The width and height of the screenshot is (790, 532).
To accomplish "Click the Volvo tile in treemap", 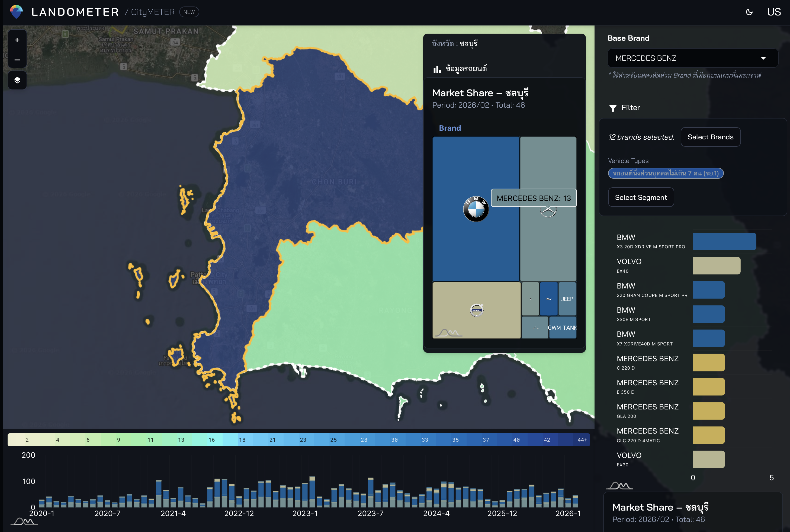I will (477, 310).
